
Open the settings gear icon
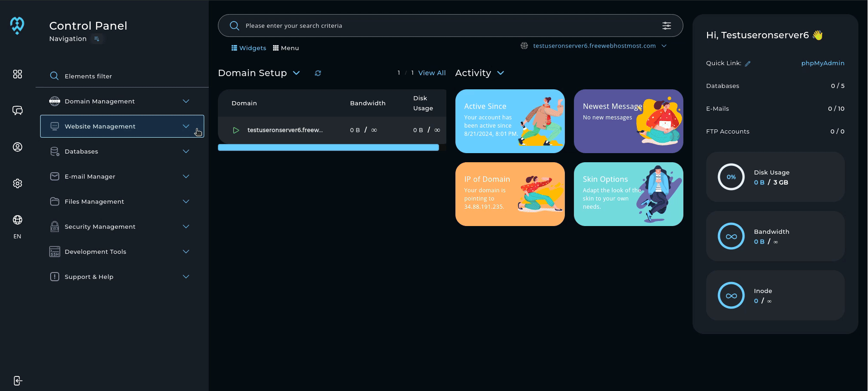[x=17, y=184]
